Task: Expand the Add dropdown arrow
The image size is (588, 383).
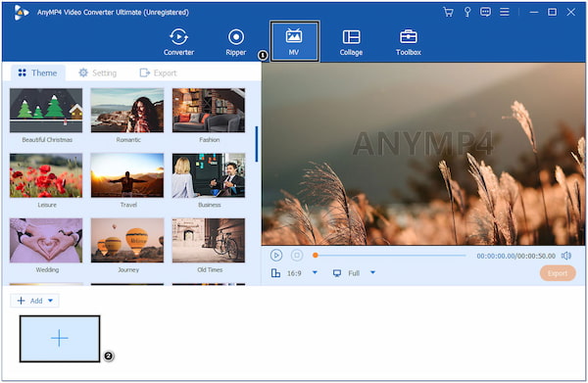Action: [x=50, y=301]
